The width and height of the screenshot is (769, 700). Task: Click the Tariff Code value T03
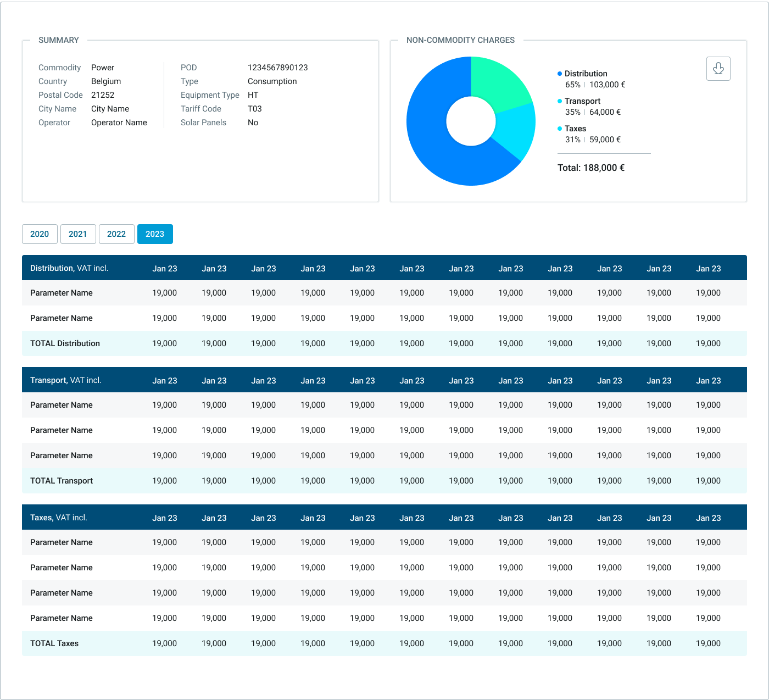tap(255, 109)
